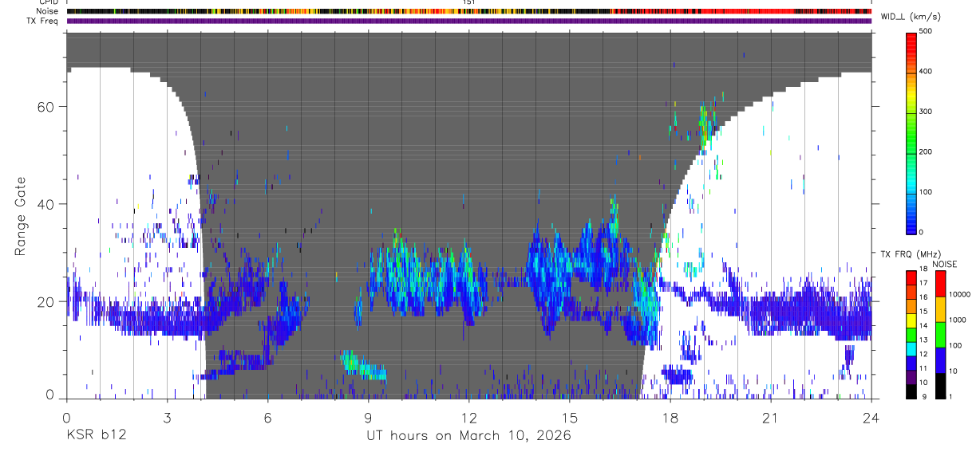Image resolution: width=980 pixels, height=452 pixels.
Task: Click the 1 label in the NOISE legend
Action: (x=951, y=396)
